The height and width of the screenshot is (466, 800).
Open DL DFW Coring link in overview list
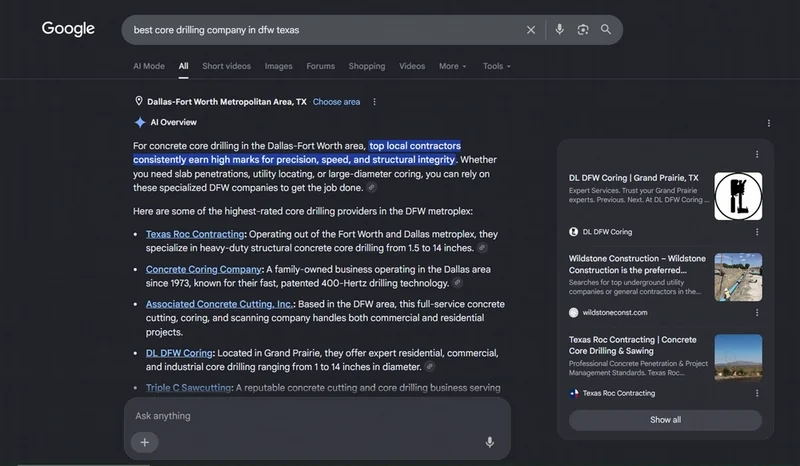pos(179,353)
